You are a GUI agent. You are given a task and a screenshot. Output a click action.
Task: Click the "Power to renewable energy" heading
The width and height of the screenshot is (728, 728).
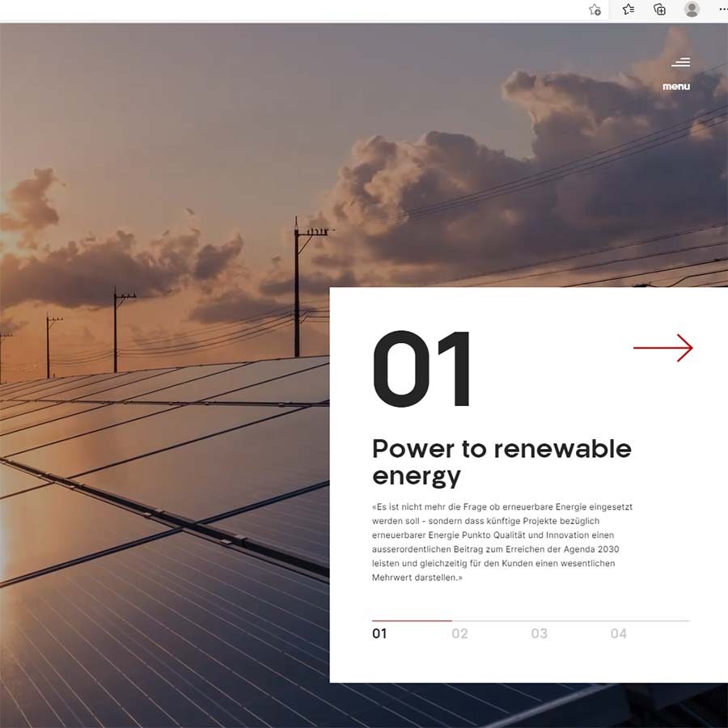(x=502, y=463)
